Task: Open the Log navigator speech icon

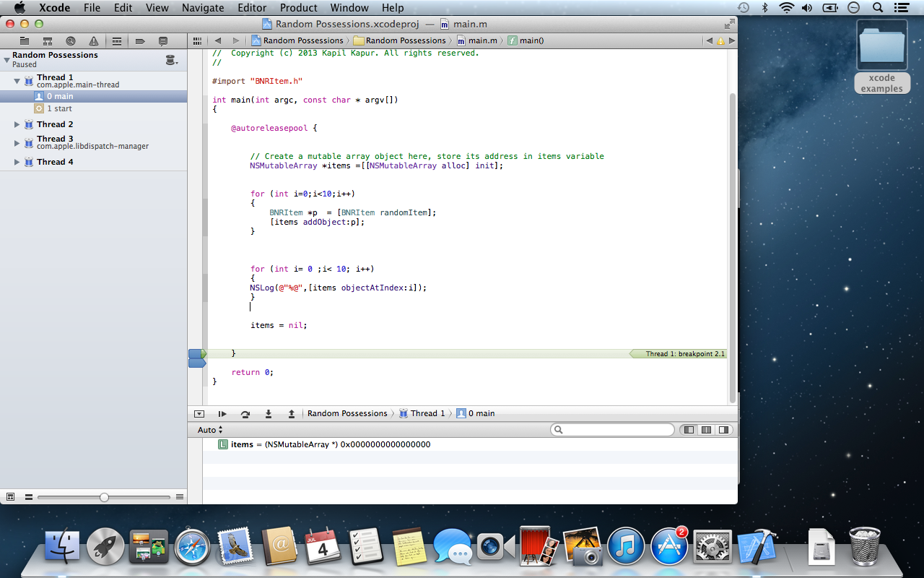Action: click(x=163, y=41)
